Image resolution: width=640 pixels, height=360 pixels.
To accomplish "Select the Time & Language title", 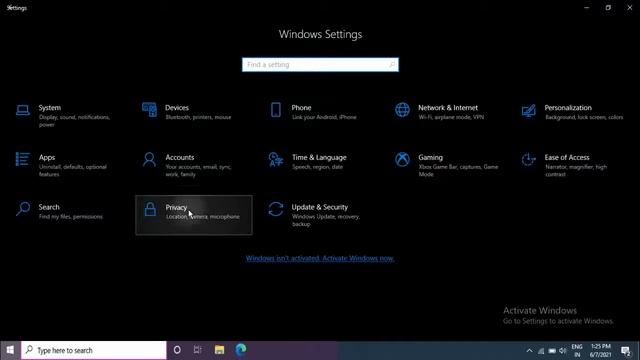I will (319, 158).
